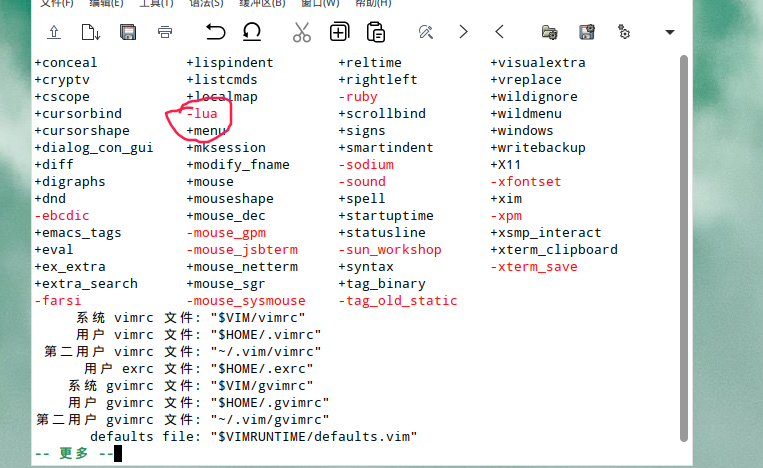Click the red "-farsi" entry

(57, 301)
